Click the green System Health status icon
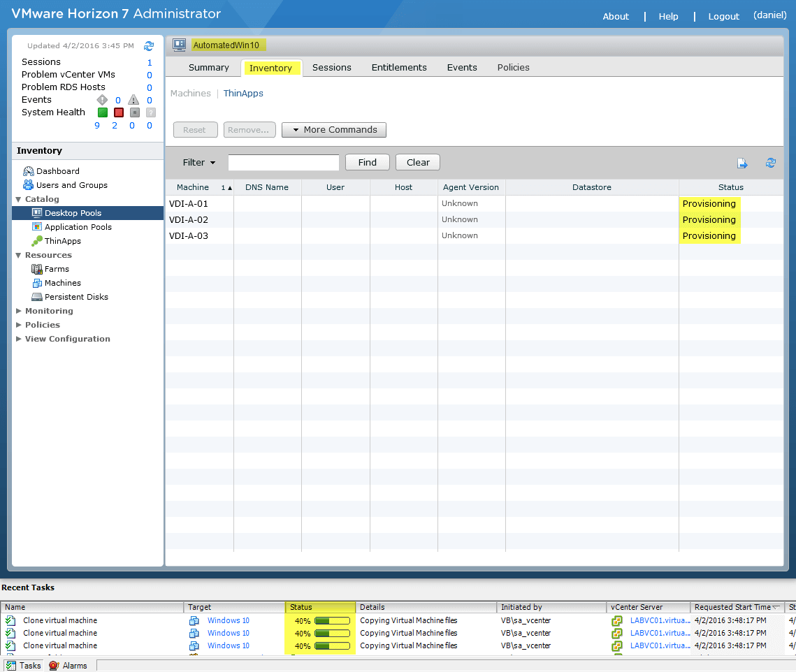 [x=103, y=112]
